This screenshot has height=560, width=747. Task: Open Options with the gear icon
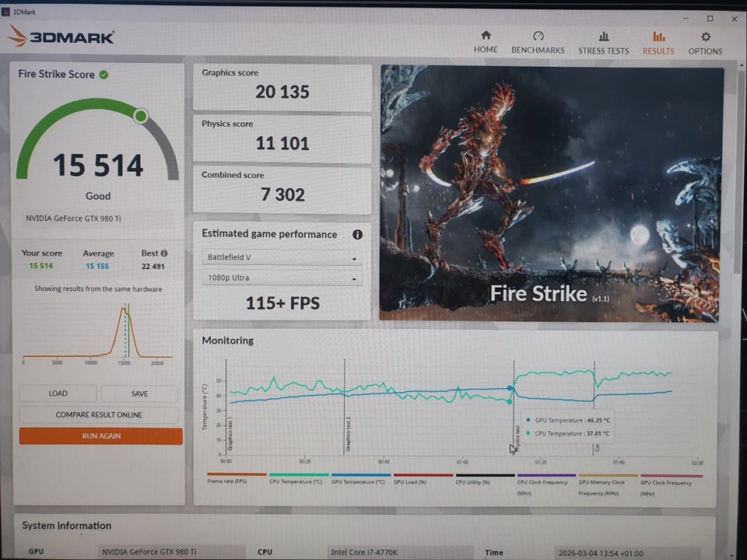click(705, 37)
